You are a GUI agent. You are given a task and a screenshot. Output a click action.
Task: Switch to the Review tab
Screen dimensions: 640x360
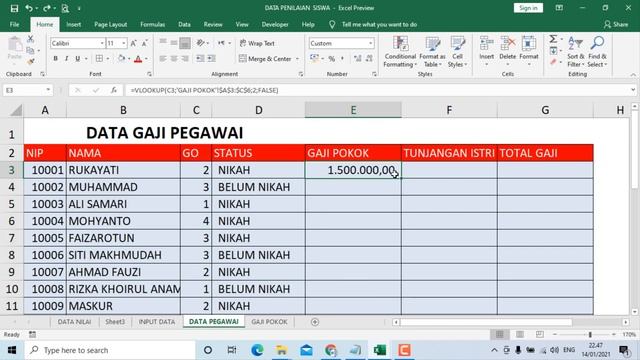(213, 24)
